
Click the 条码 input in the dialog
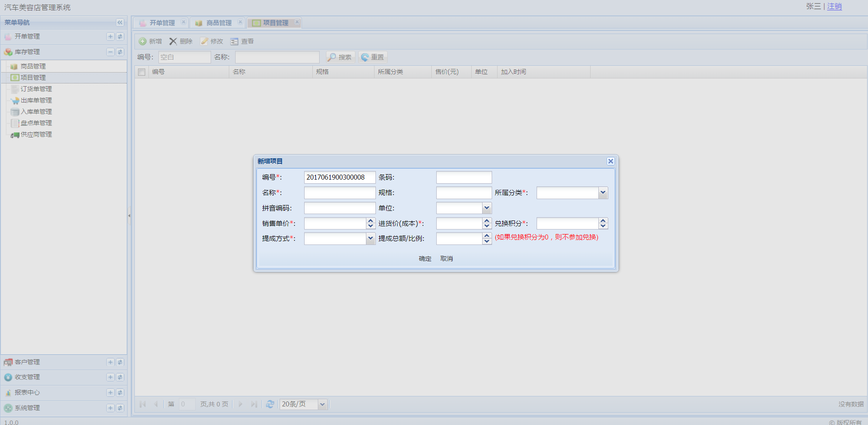pyautogui.click(x=464, y=177)
